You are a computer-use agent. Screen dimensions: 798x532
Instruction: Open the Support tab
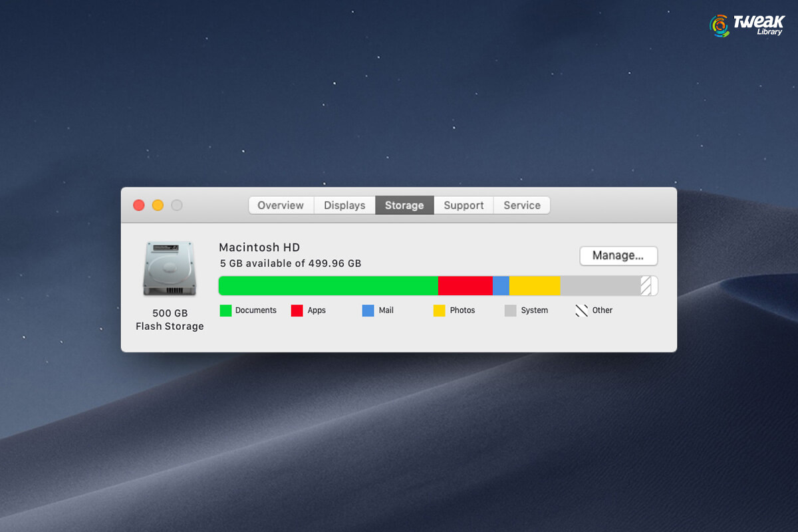point(463,205)
